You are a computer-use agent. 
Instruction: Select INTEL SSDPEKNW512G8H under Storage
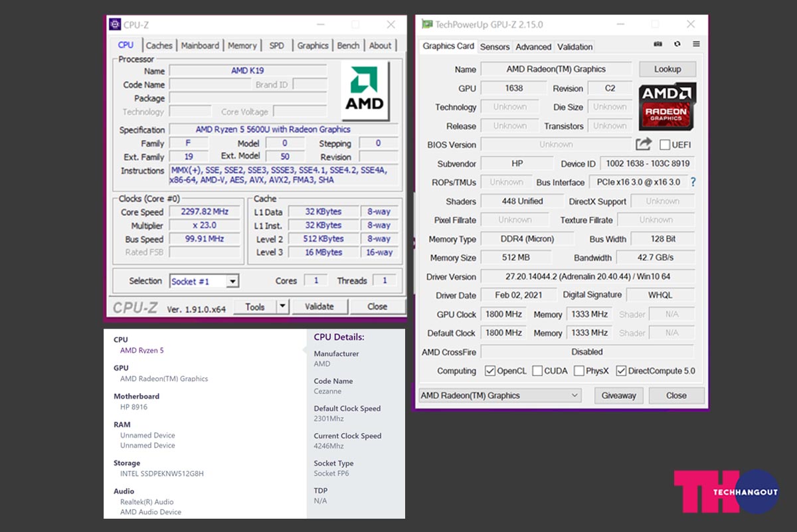click(162, 474)
